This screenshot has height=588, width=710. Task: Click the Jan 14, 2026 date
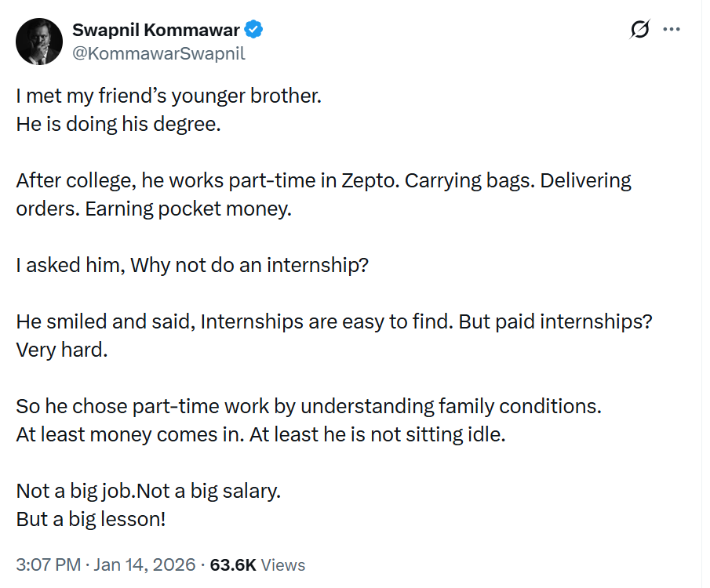click(144, 564)
